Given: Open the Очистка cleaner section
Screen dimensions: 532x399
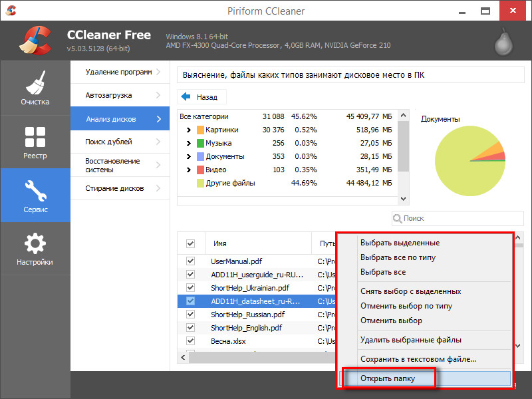Looking at the screenshot, I should click(35, 88).
